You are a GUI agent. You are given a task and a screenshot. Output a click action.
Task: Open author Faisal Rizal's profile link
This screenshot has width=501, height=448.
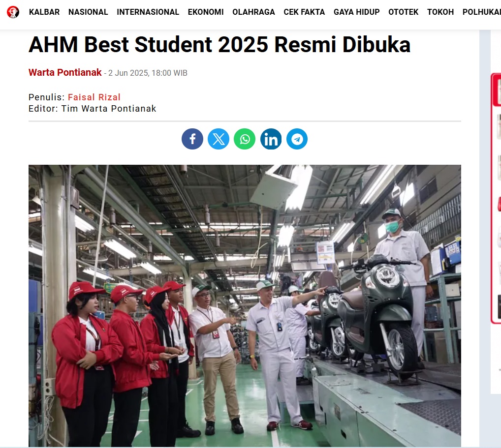(x=94, y=97)
